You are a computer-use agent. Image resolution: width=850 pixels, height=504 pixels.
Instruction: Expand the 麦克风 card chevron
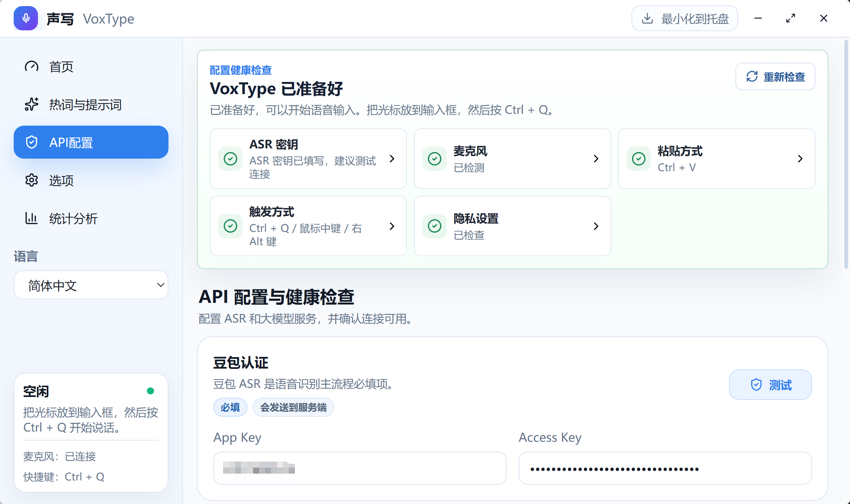596,159
